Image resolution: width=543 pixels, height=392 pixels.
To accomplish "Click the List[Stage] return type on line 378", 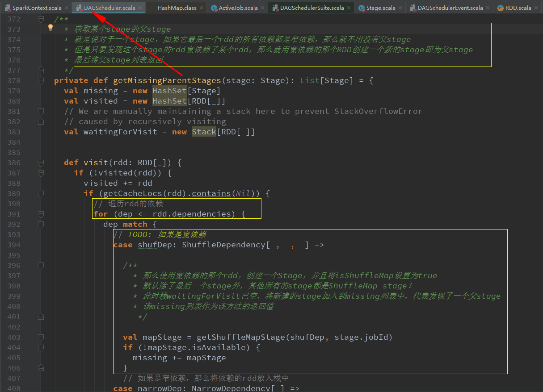I will click(x=327, y=80).
